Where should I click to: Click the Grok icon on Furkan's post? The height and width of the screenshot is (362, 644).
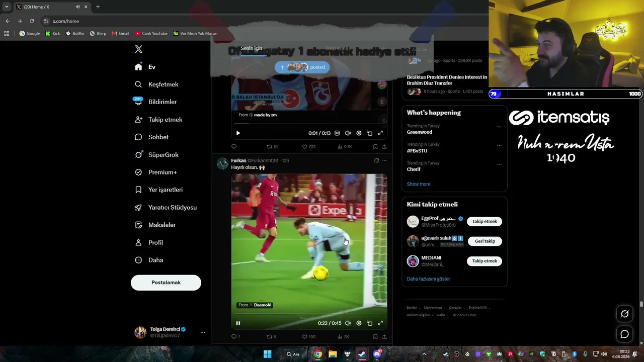point(376,161)
